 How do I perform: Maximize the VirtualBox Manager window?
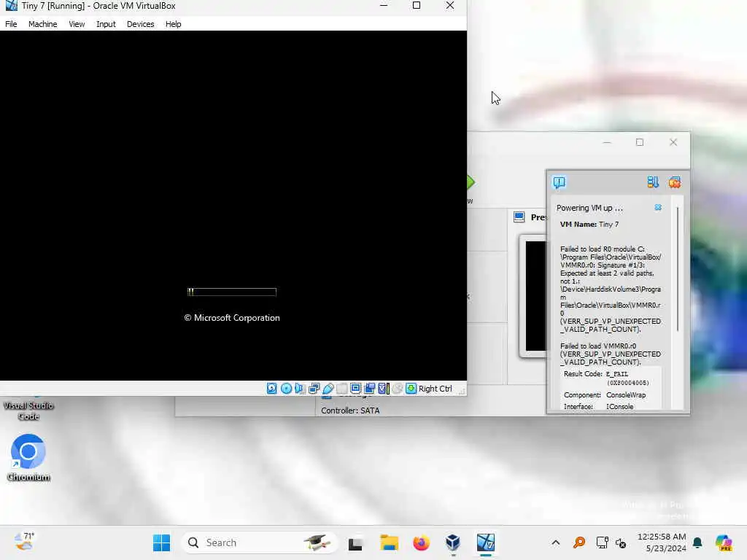tap(640, 142)
